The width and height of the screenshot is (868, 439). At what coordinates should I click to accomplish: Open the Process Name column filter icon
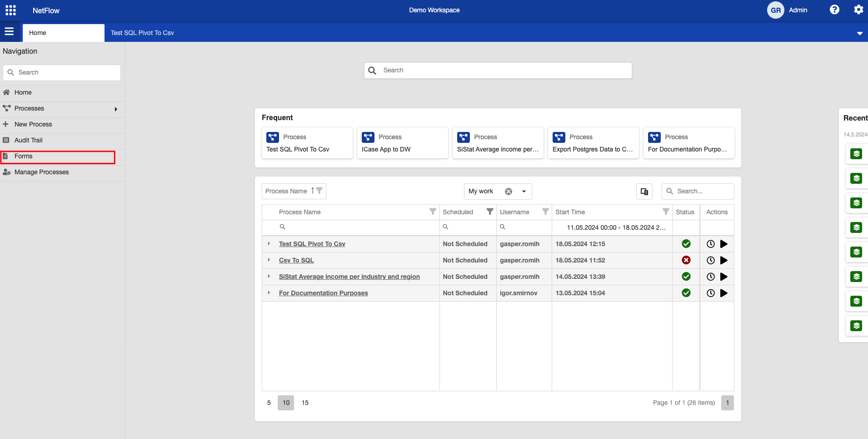(x=433, y=212)
